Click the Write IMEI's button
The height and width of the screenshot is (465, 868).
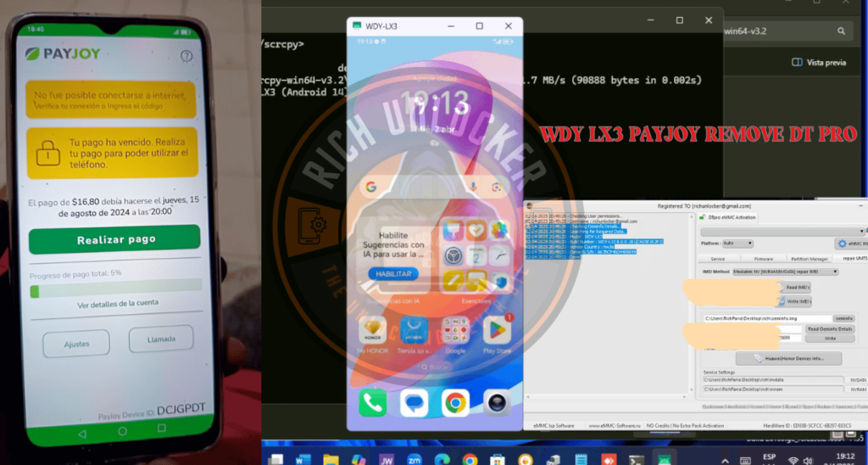(793, 301)
